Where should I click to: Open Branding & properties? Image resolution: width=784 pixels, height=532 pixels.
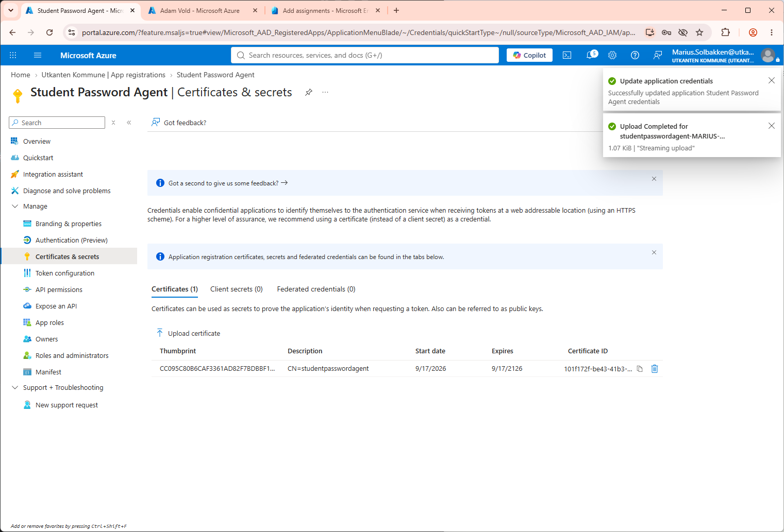(x=69, y=224)
